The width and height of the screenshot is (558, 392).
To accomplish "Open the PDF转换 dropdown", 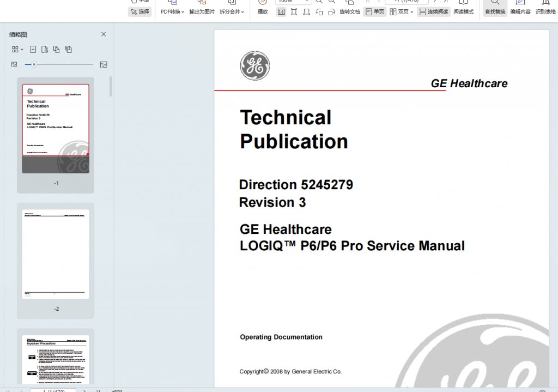I will tap(172, 12).
